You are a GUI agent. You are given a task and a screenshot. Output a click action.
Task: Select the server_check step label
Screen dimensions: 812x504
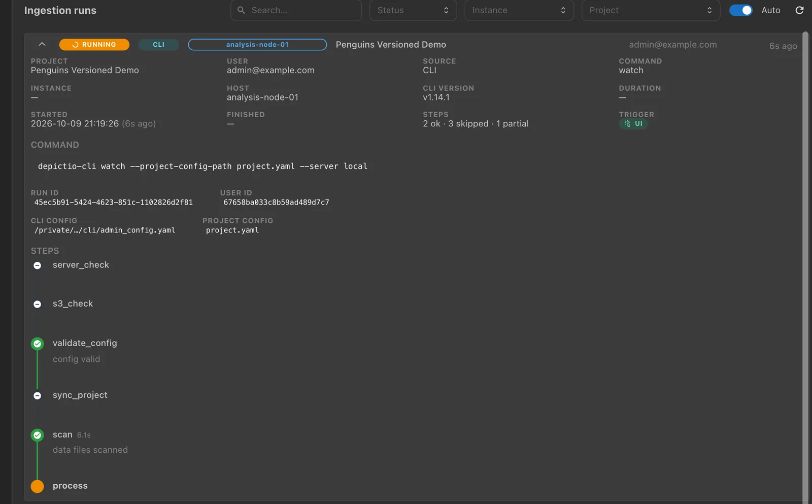pos(81,265)
